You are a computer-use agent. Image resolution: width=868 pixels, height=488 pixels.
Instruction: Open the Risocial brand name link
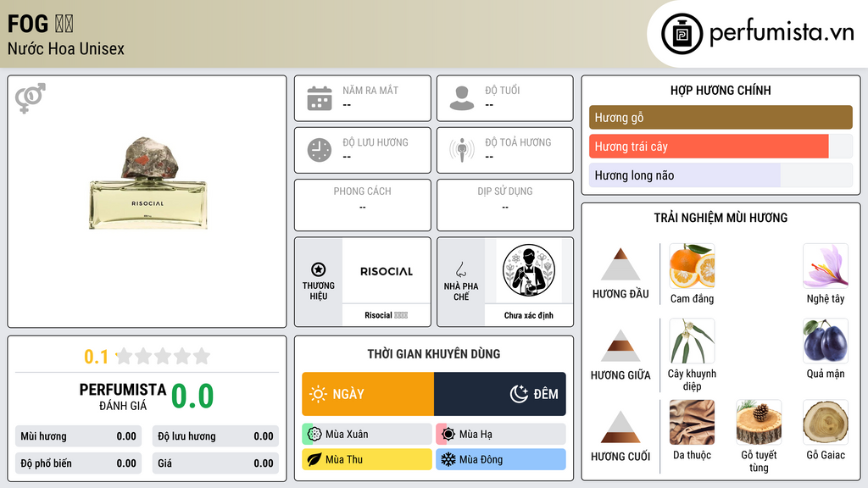[386, 315]
